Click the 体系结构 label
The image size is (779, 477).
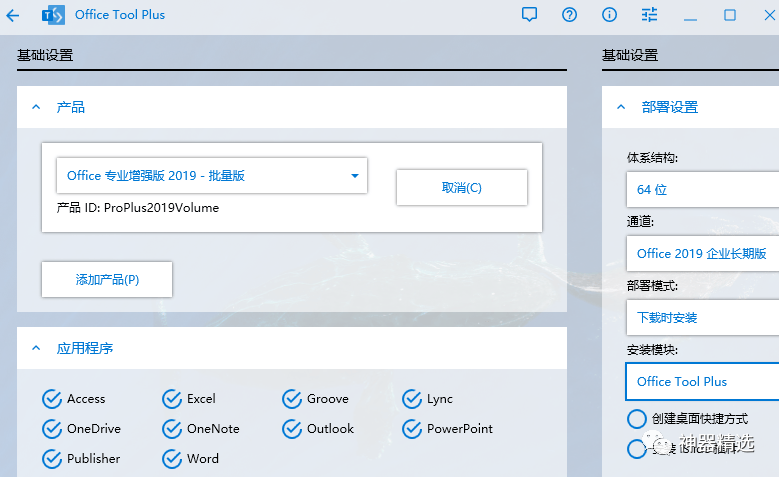(652, 158)
